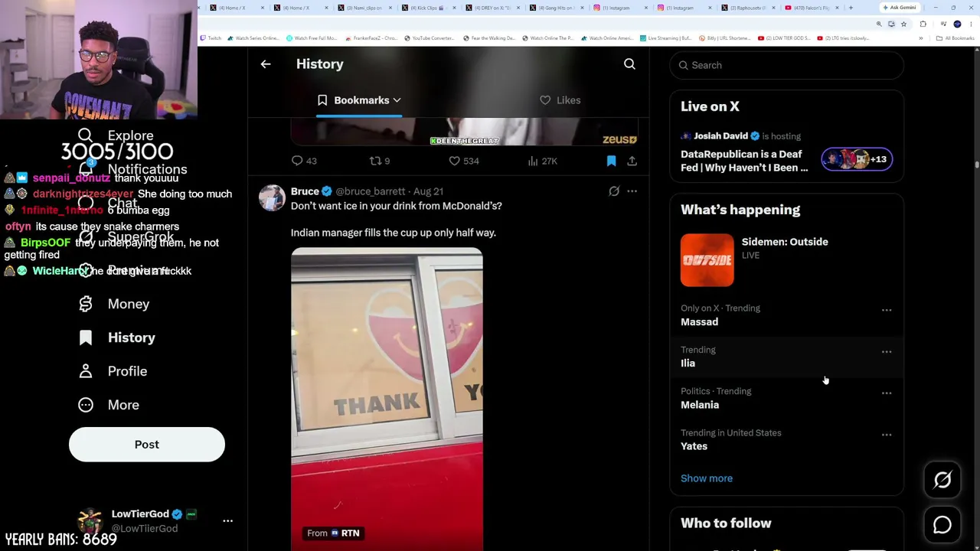Open Money in the sidebar

[x=114, y=304]
